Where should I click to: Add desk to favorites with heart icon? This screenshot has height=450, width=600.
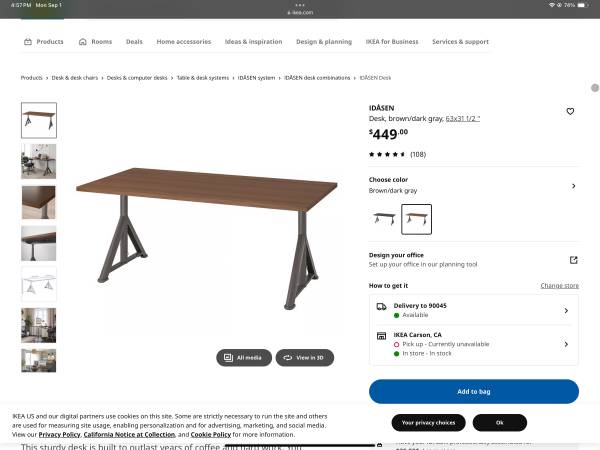coord(570,111)
